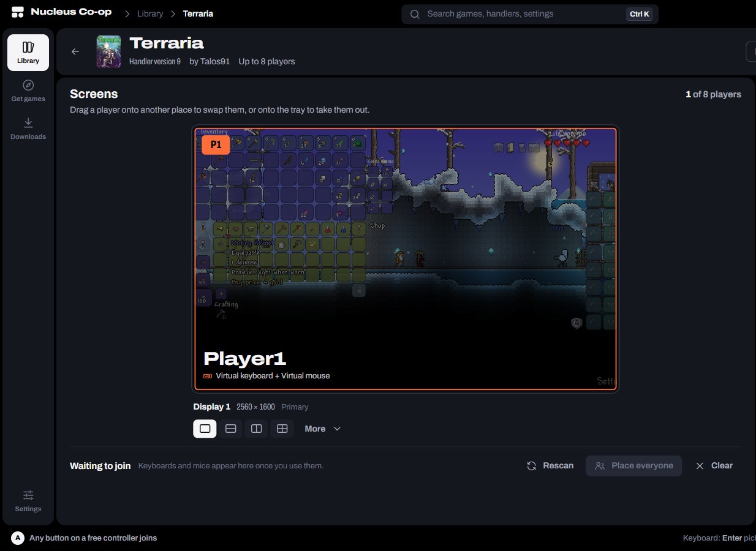Click the 1 of 8 players counter

[713, 94]
